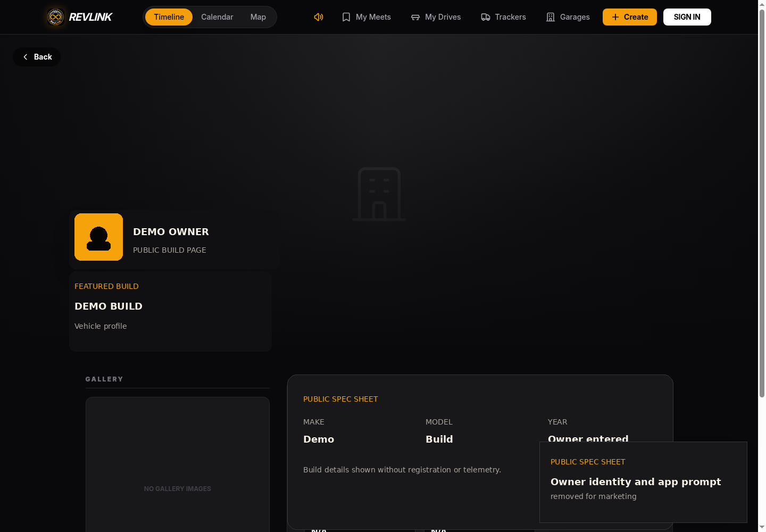Click the Create button
Screen dimensions: 766x532
click(630, 17)
